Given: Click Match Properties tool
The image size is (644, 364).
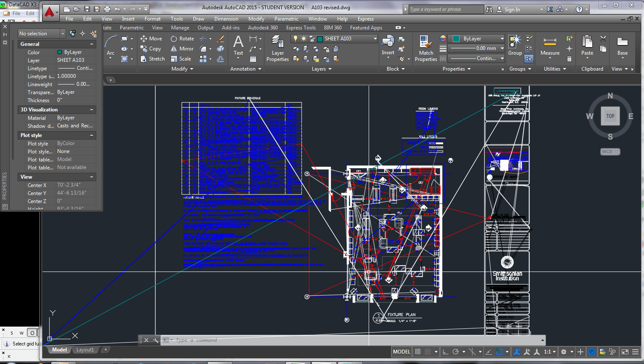Looking at the screenshot, I should tap(426, 49).
